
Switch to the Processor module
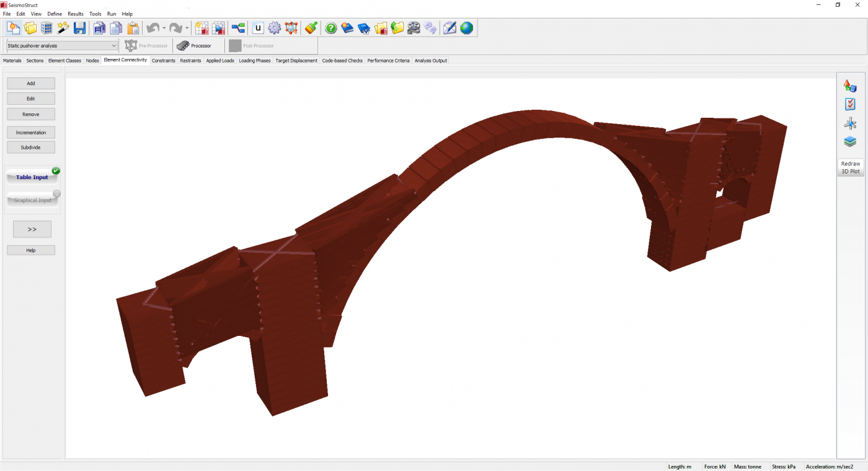(194, 46)
